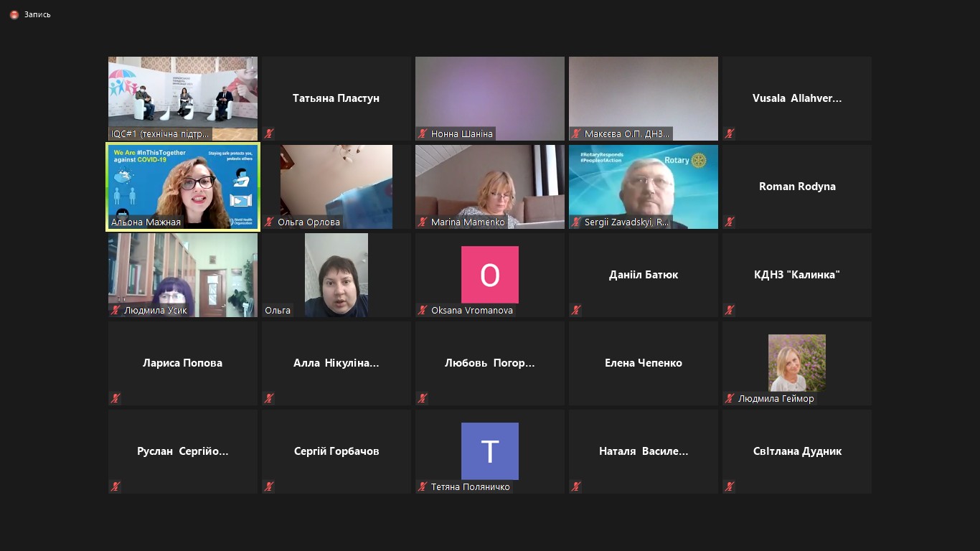Click muted mic icon on КДНЗ "Калинка" tile
980x551 pixels.
(x=730, y=310)
